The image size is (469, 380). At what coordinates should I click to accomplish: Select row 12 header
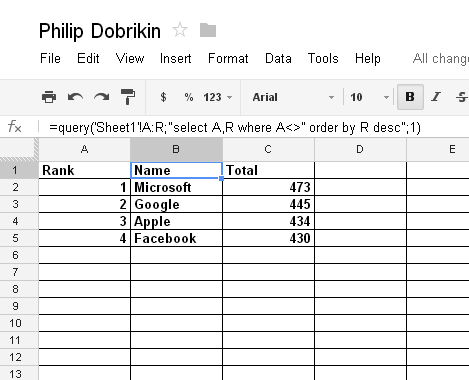19,357
